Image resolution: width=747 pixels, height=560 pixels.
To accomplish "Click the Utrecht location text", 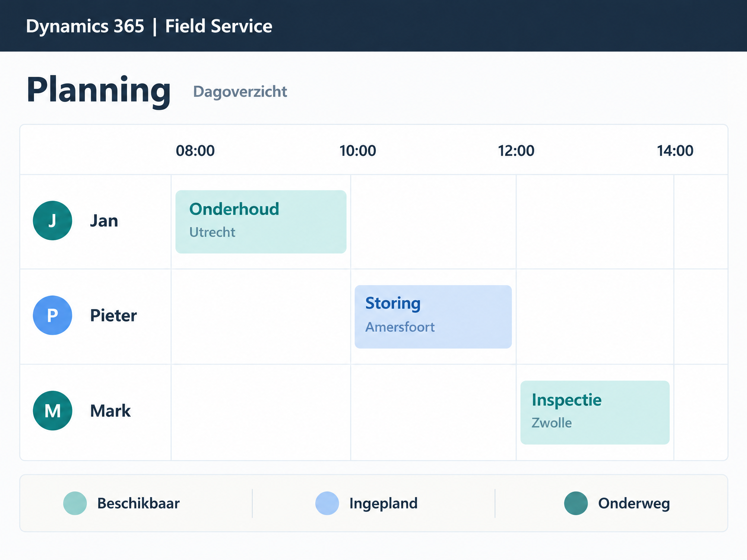I will point(212,232).
